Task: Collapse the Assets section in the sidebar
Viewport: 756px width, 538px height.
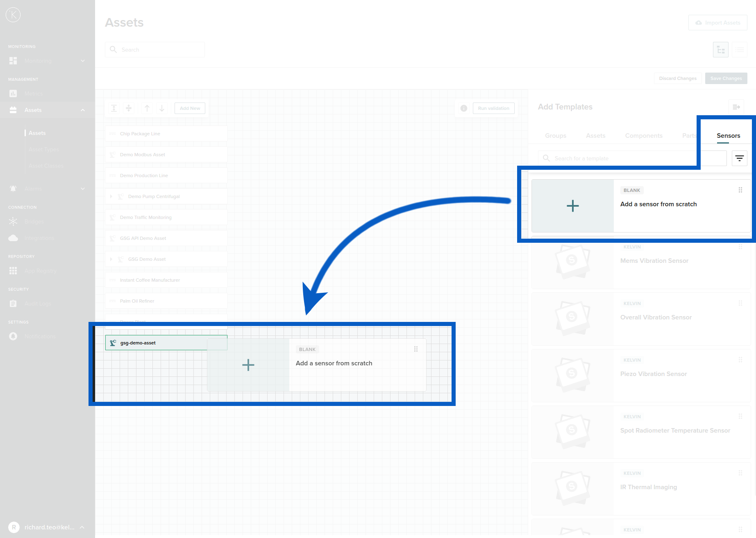Action: click(82, 110)
